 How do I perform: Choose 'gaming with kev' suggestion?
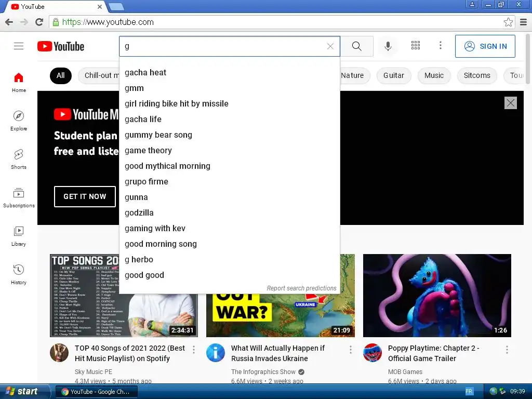coord(229,229)
